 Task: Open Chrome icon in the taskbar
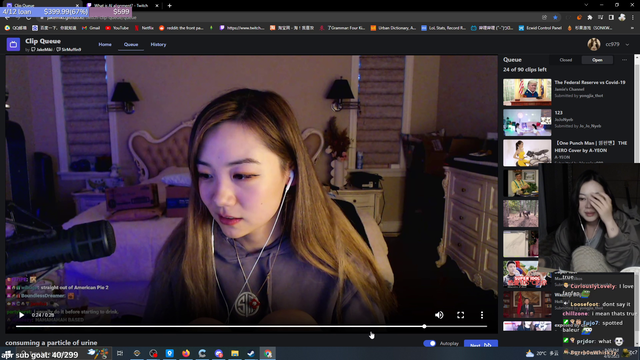(x=268, y=353)
